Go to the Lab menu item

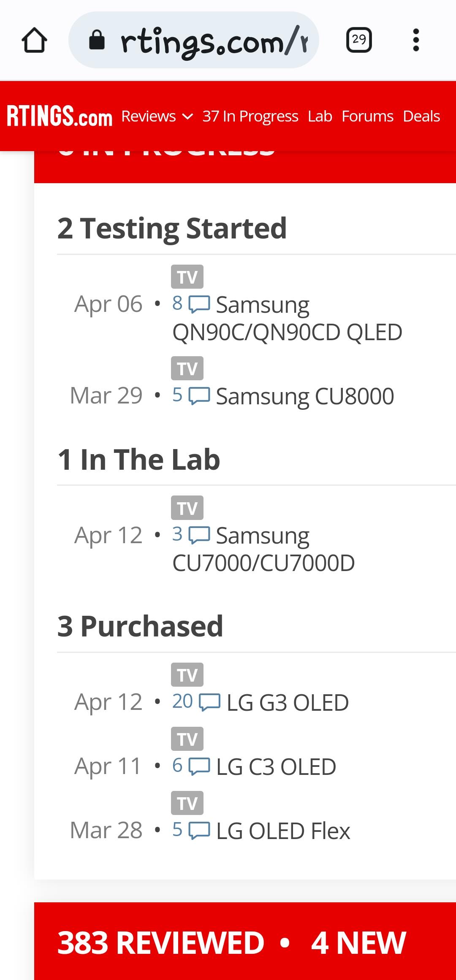tap(320, 116)
